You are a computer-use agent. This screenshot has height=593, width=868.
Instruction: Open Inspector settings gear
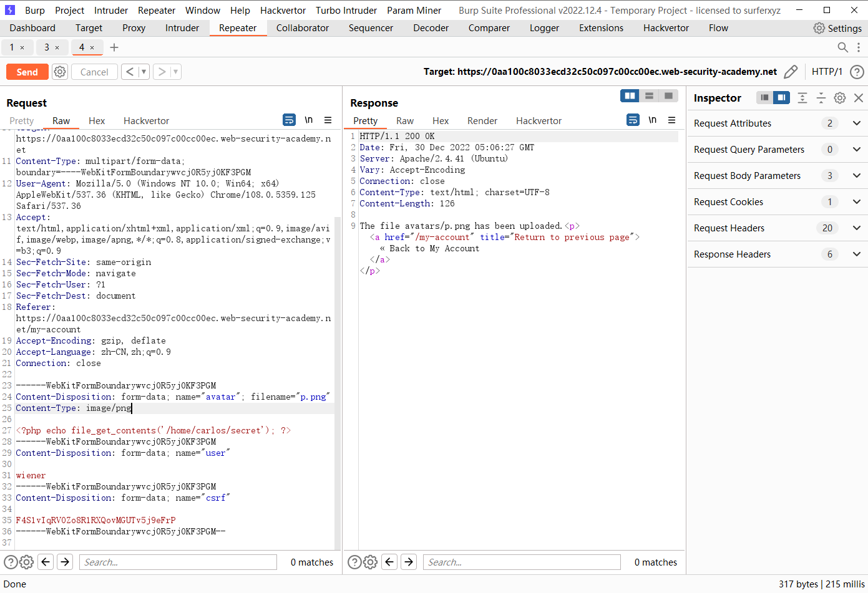(840, 98)
